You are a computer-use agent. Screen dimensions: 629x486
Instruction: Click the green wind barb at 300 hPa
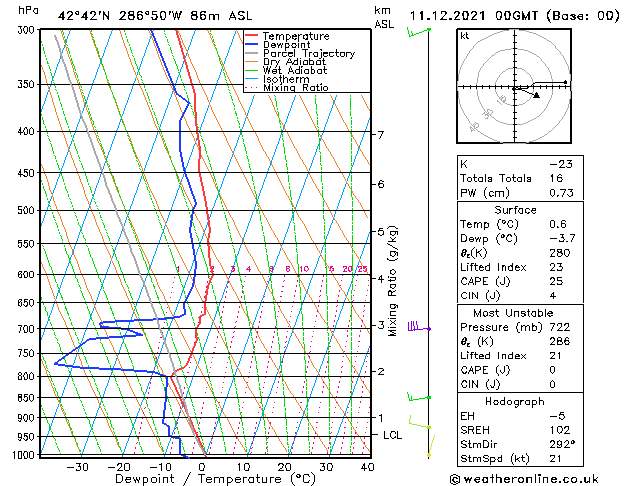[x=419, y=32]
